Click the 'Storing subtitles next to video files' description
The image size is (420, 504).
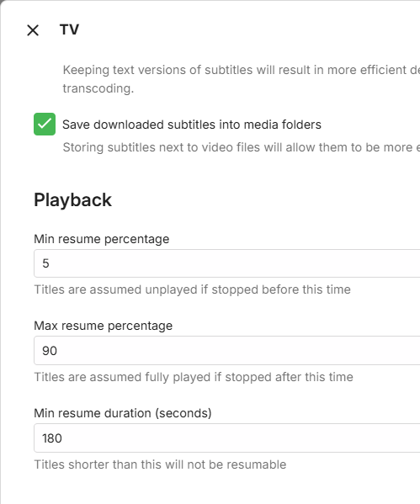click(x=242, y=147)
